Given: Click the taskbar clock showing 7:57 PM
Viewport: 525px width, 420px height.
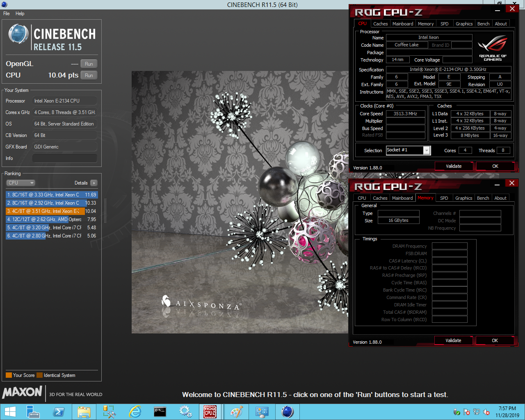Looking at the screenshot, I should click(507, 412).
